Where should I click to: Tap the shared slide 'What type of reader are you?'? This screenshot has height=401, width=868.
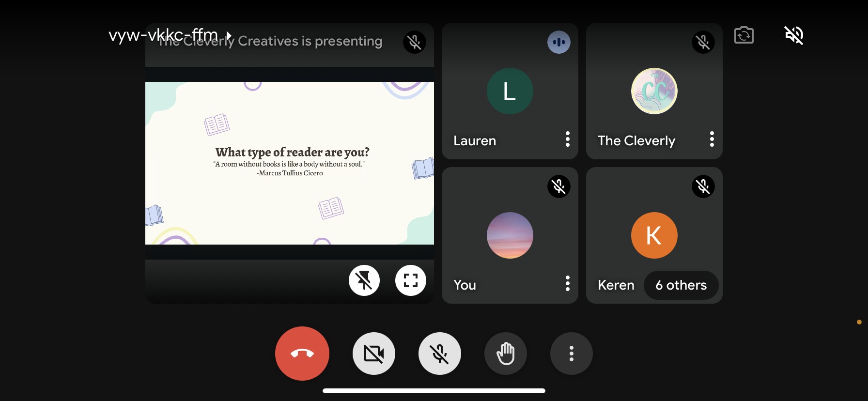(290, 163)
